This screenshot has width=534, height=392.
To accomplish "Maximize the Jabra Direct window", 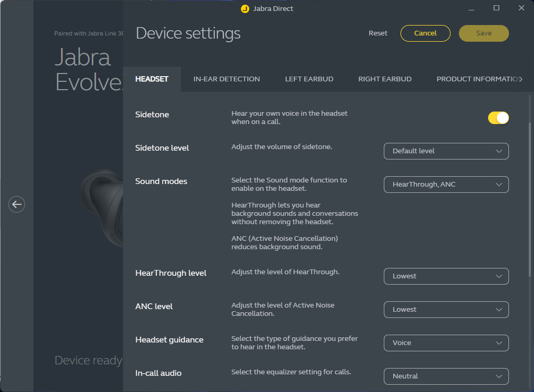I will [x=496, y=8].
